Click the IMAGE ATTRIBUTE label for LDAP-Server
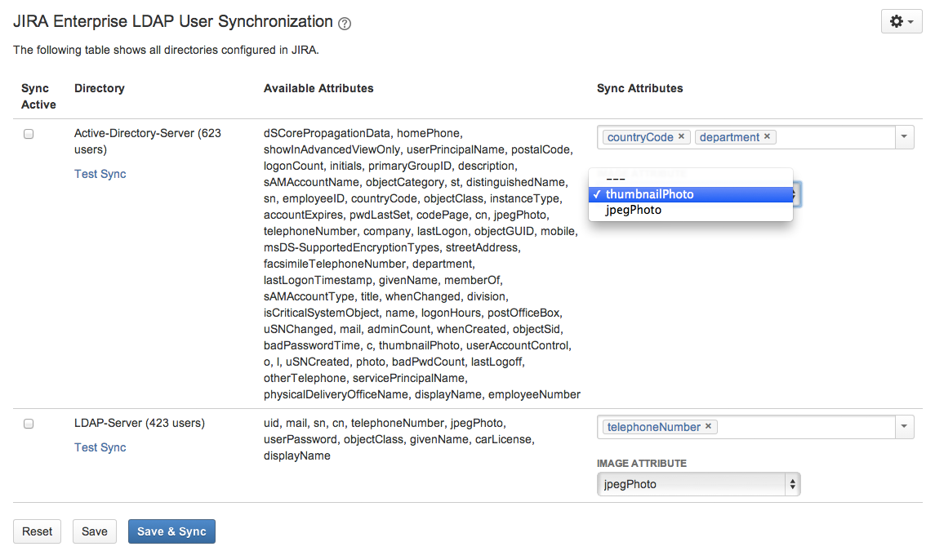The height and width of the screenshot is (560, 935). [642, 464]
